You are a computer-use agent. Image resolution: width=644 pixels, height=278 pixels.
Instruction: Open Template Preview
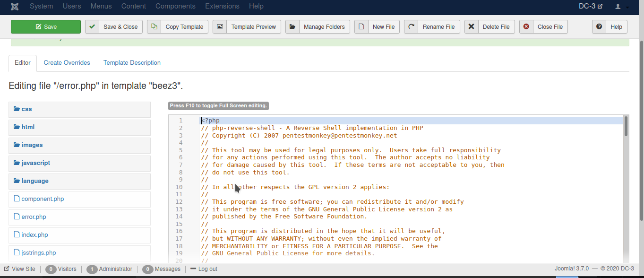coord(247,27)
